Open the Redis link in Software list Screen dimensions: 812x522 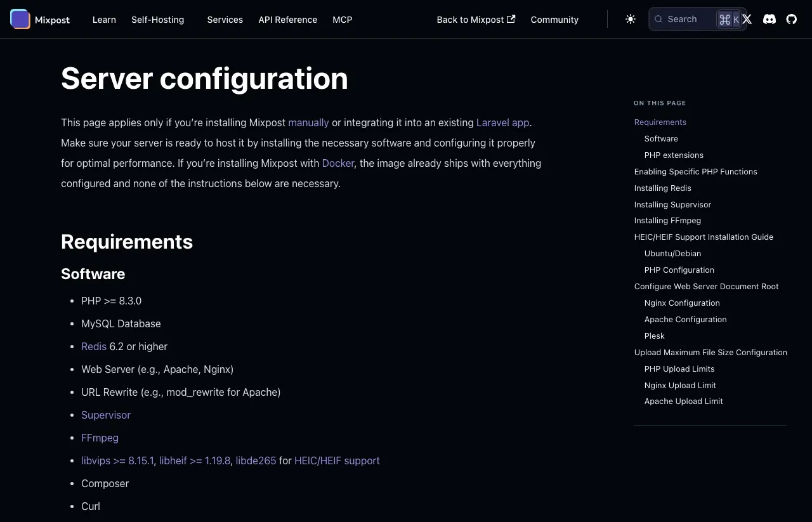coord(94,346)
